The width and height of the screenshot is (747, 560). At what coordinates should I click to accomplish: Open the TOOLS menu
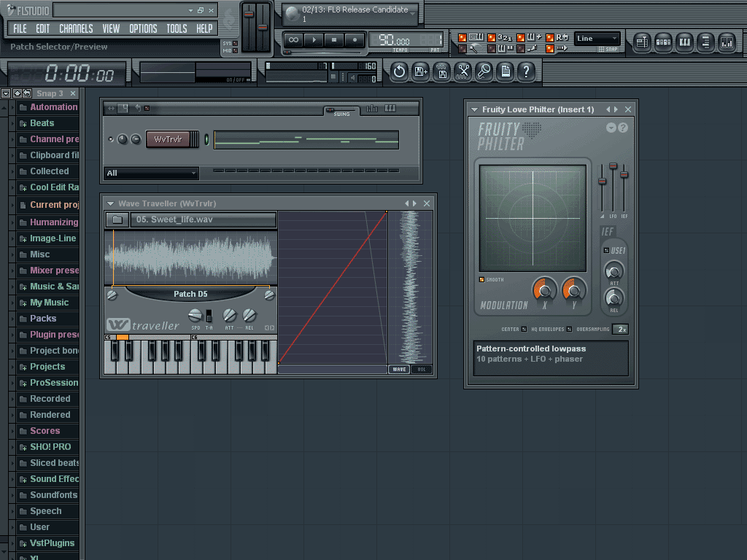(177, 28)
